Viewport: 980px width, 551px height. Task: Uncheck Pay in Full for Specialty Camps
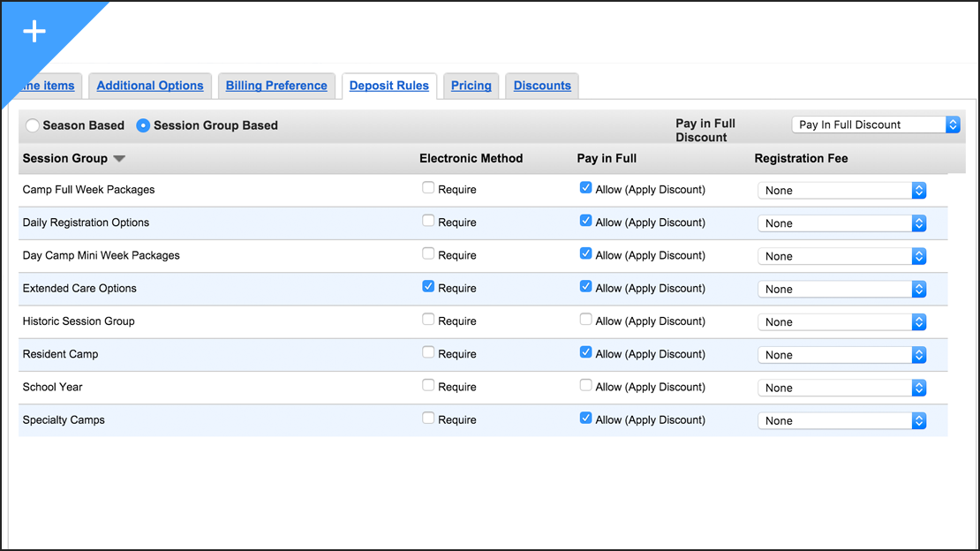(585, 418)
